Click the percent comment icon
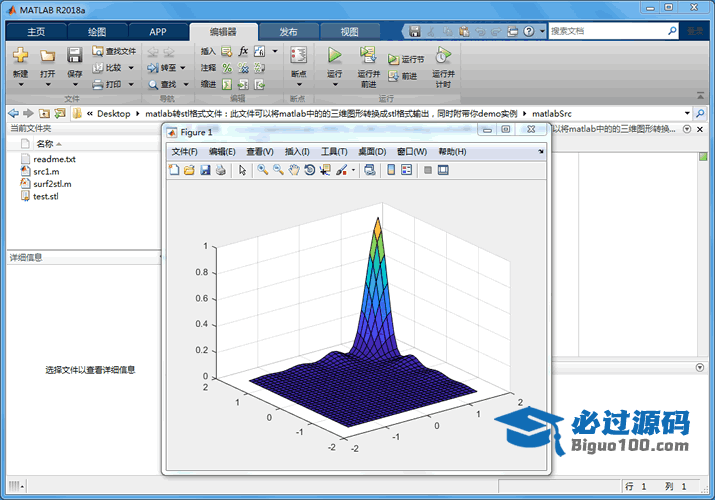The height and width of the screenshot is (500, 715). [x=227, y=68]
